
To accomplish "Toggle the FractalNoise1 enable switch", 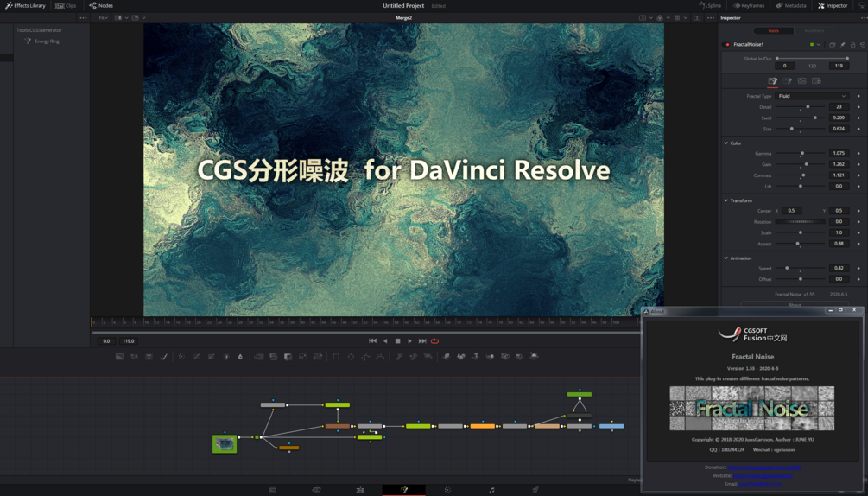I will click(727, 45).
